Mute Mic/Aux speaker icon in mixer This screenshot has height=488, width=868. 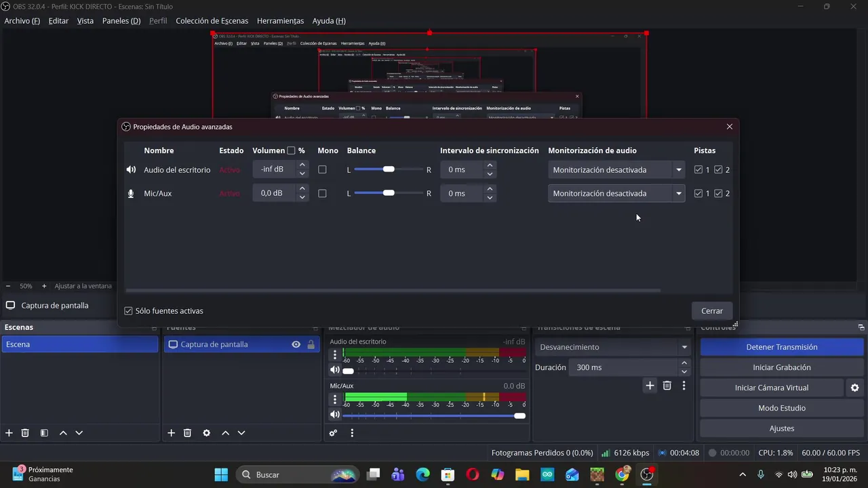coord(334,415)
